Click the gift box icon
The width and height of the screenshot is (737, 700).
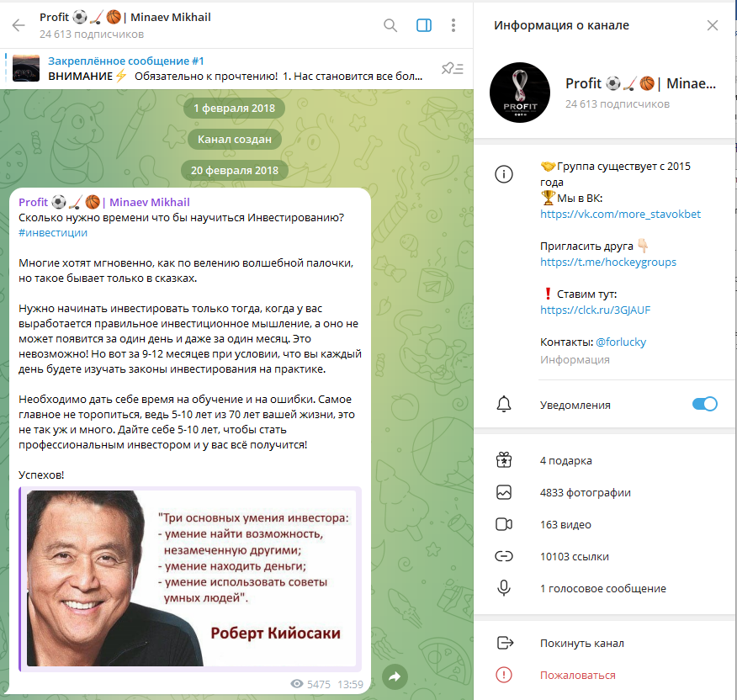[x=504, y=460]
